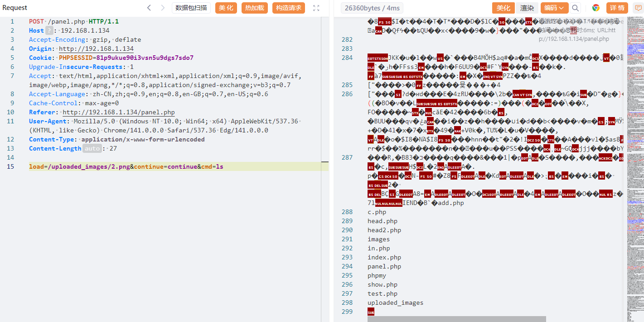
Task: Expand the Request panel to fullscreen
Action: click(316, 8)
